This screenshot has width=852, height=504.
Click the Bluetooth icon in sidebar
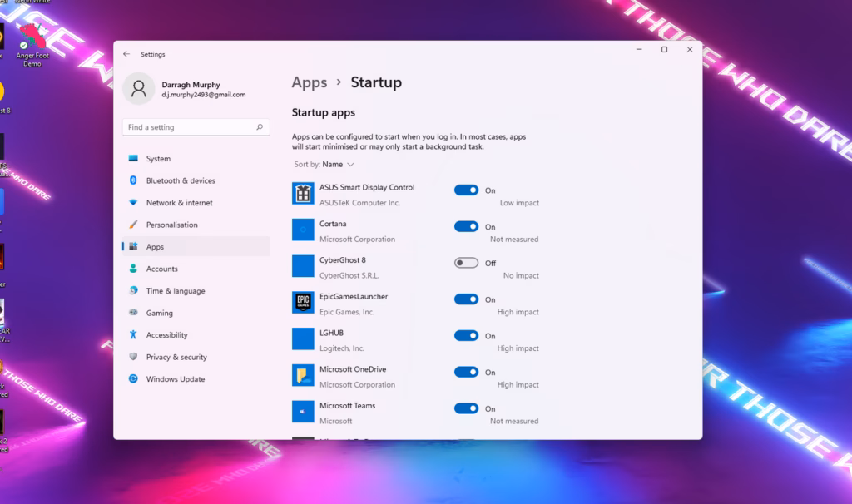point(133,180)
